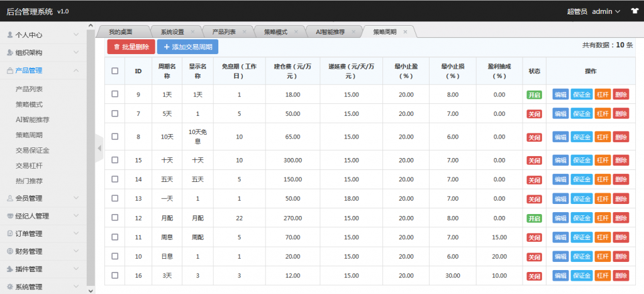This screenshot has width=644, height=294.
Task: Click the 订单管理 sidebar icon
Action: (9, 234)
